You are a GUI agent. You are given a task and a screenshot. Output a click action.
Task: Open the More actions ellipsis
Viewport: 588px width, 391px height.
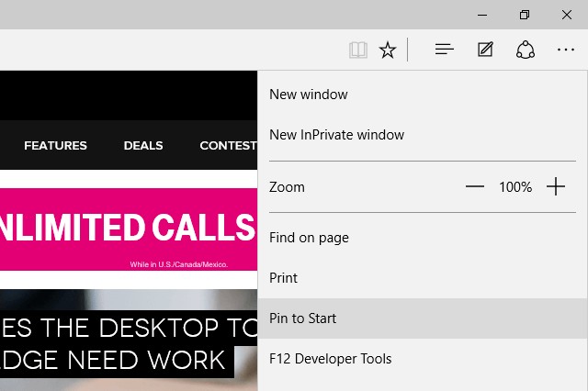pos(566,50)
